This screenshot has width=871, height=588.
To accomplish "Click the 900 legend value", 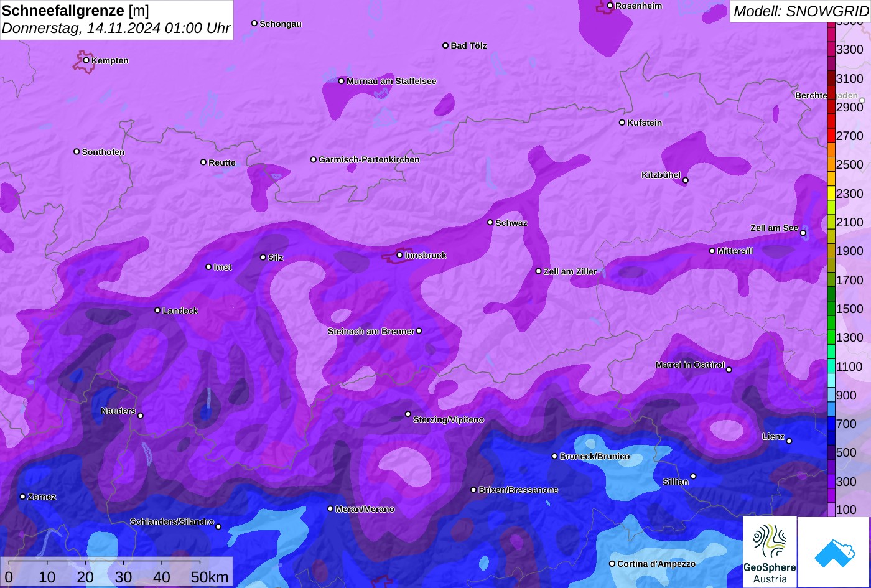I will click(846, 395).
